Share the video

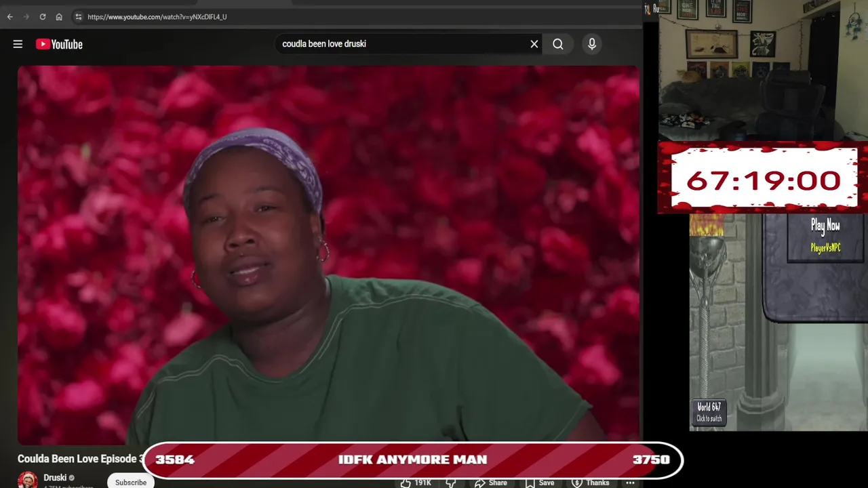coord(490,483)
